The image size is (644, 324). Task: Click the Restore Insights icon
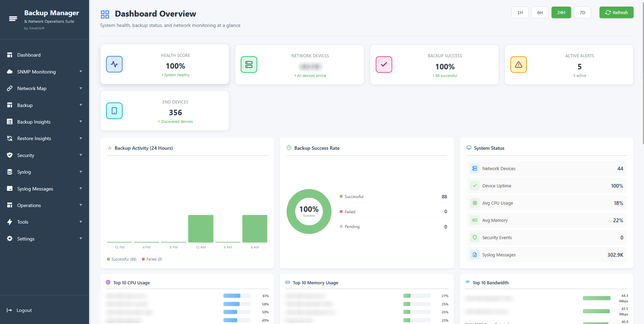[x=10, y=138]
